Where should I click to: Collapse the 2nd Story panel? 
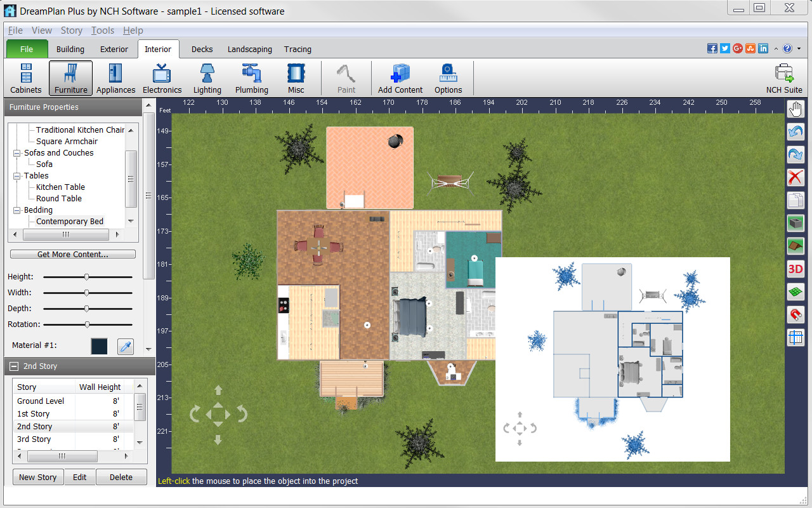[x=13, y=366]
